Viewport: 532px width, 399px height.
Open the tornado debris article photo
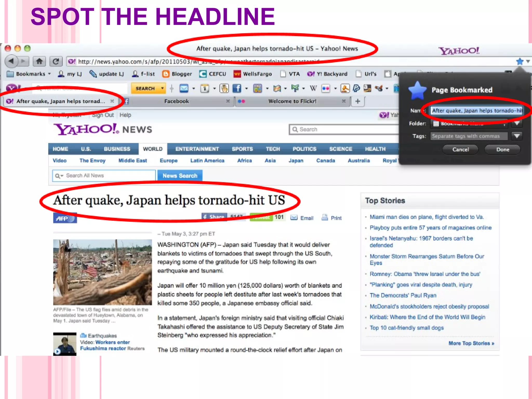(x=102, y=272)
